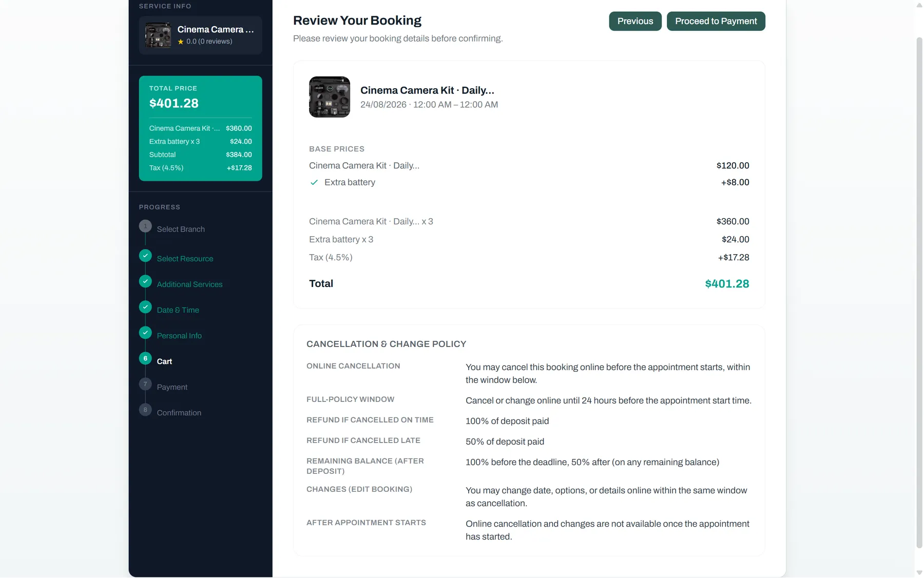Click the step 7 Payment badge

point(145,384)
